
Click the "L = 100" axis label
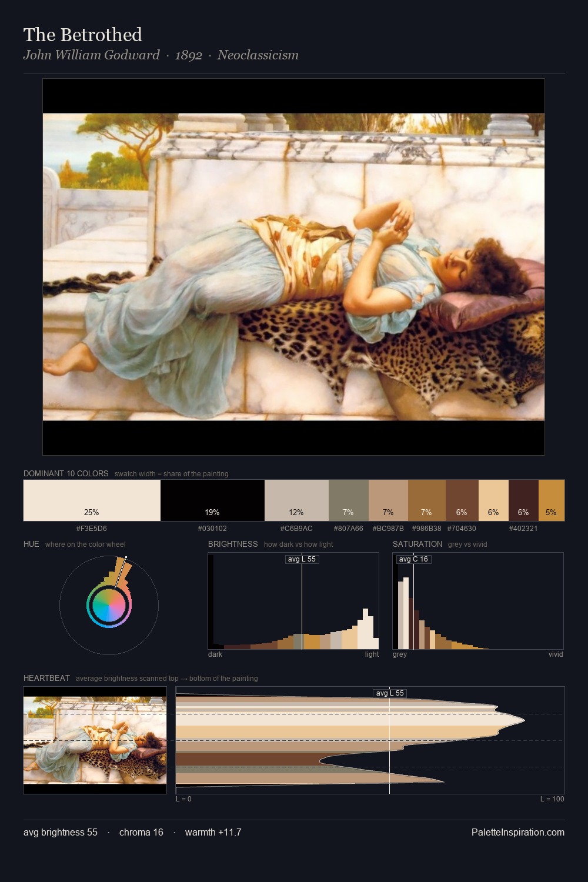tap(552, 799)
